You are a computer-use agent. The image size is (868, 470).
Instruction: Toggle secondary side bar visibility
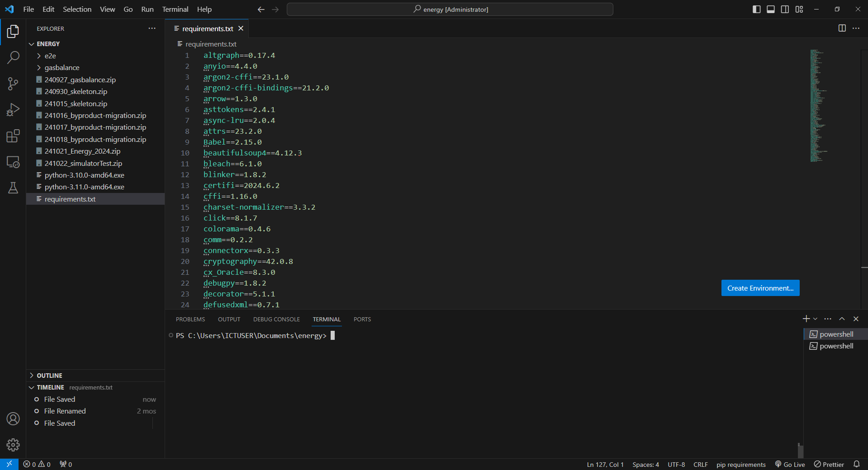point(785,9)
